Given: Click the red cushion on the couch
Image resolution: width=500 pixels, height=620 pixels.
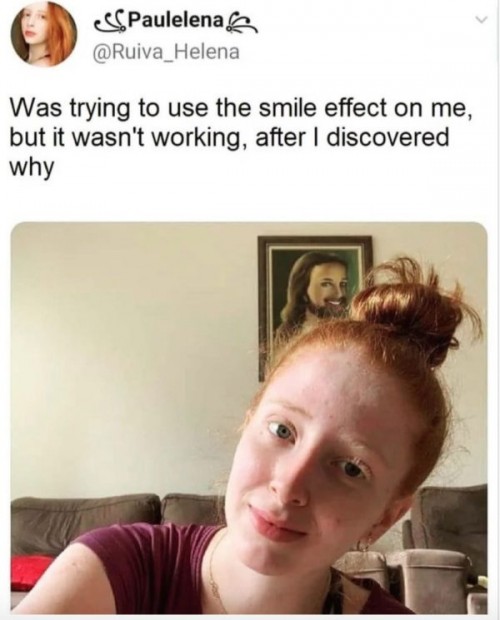Looking at the screenshot, I should 30,570.
